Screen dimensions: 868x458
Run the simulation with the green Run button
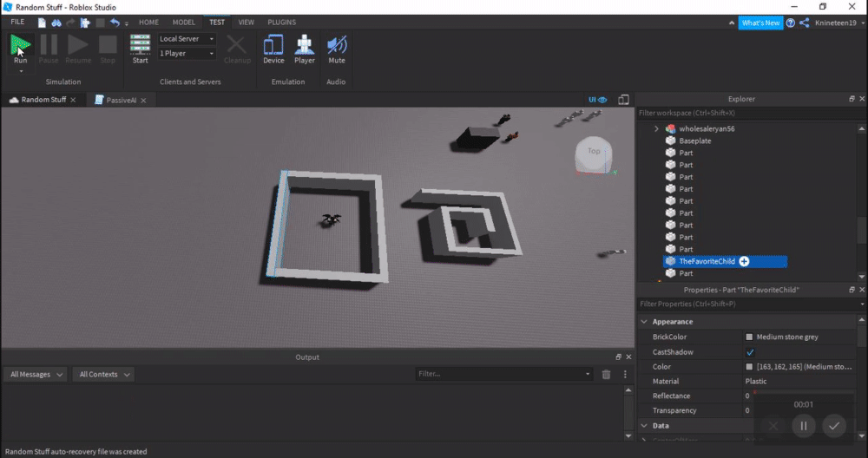[21, 48]
